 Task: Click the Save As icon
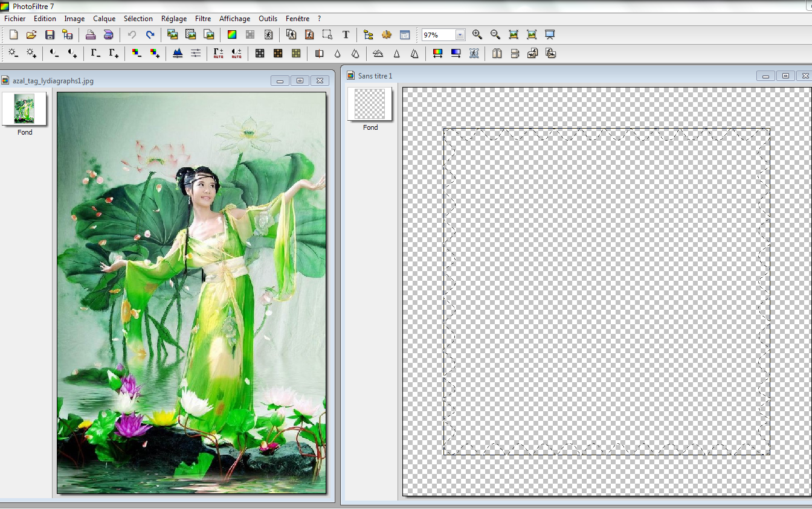coord(68,35)
